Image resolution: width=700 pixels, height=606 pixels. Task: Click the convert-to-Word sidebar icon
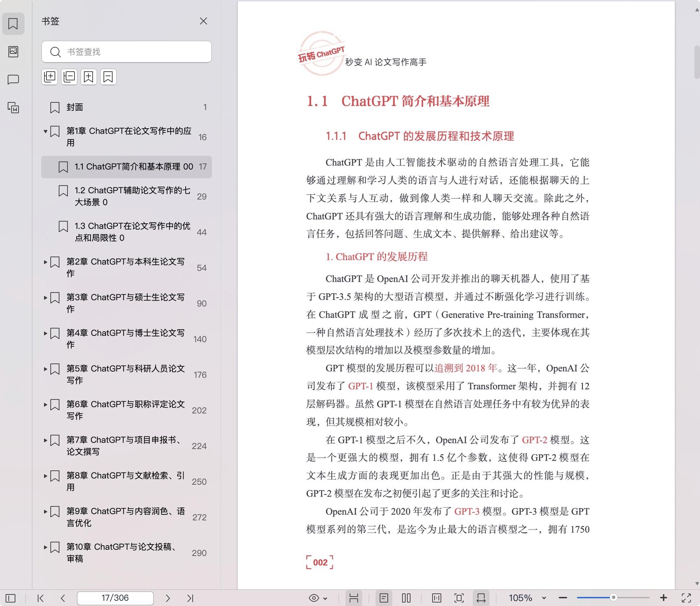click(x=13, y=108)
